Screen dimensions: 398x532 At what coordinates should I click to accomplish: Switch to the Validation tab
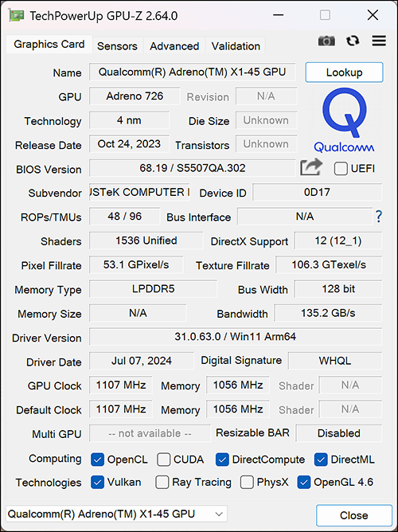point(236,46)
